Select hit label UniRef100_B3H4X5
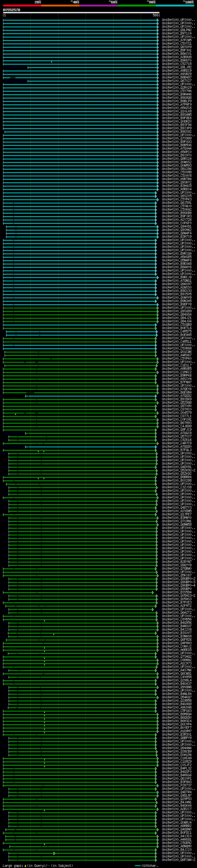The image size is (197, 868). pyautogui.click(x=177, y=186)
